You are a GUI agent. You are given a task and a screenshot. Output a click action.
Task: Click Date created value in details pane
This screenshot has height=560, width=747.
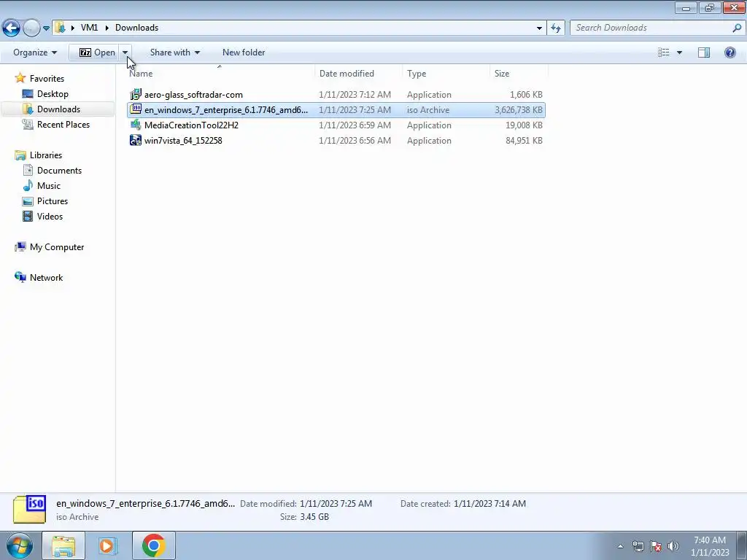click(489, 503)
